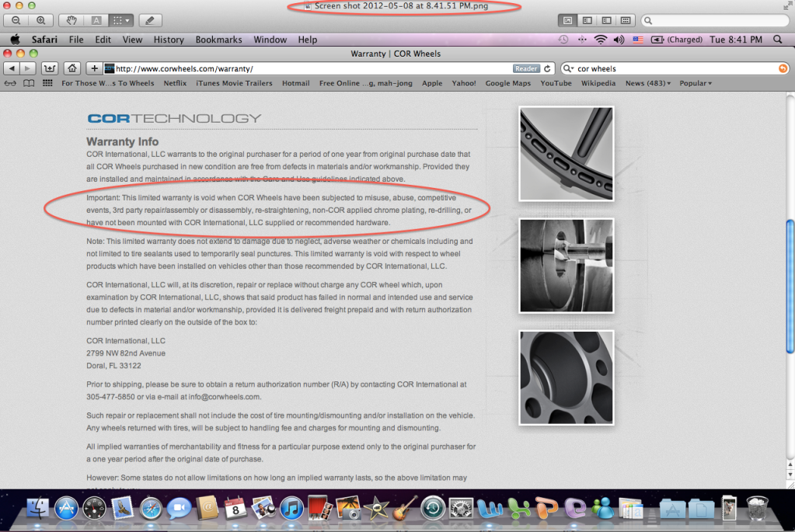Reload the page with the refresh arrow
The height and width of the screenshot is (532, 795).
pos(548,68)
